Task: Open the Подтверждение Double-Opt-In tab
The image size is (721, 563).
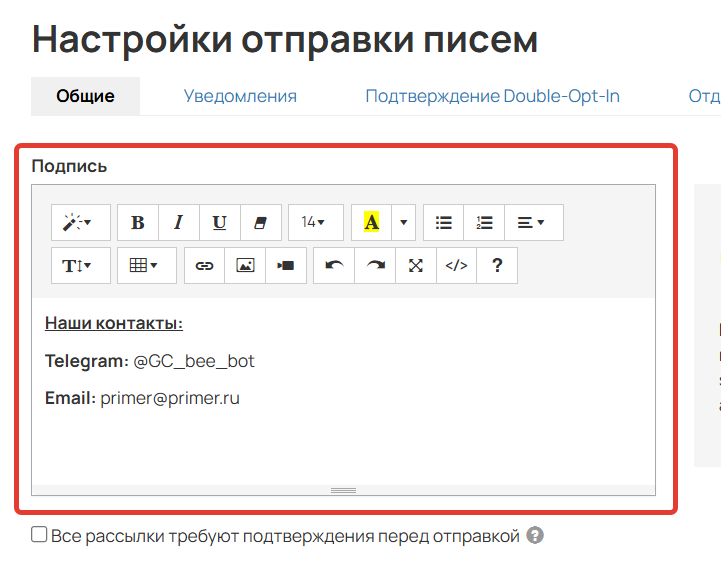Action: tap(492, 96)
